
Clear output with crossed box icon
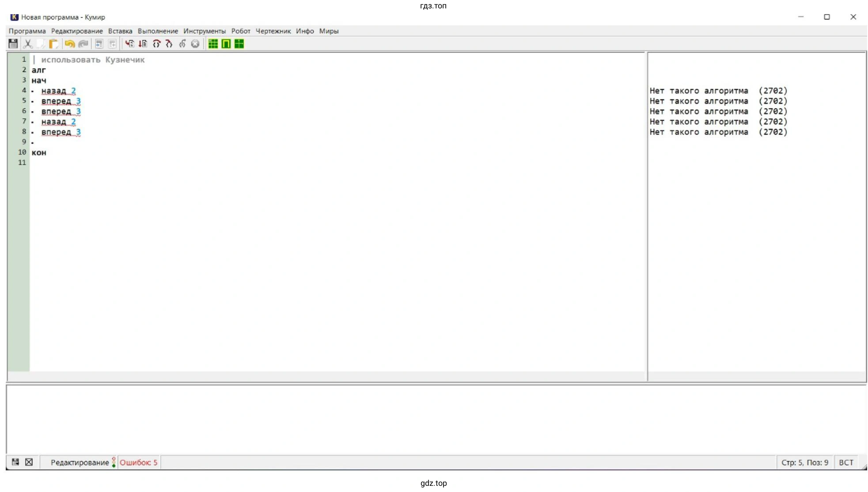click(x=29, y=462)
